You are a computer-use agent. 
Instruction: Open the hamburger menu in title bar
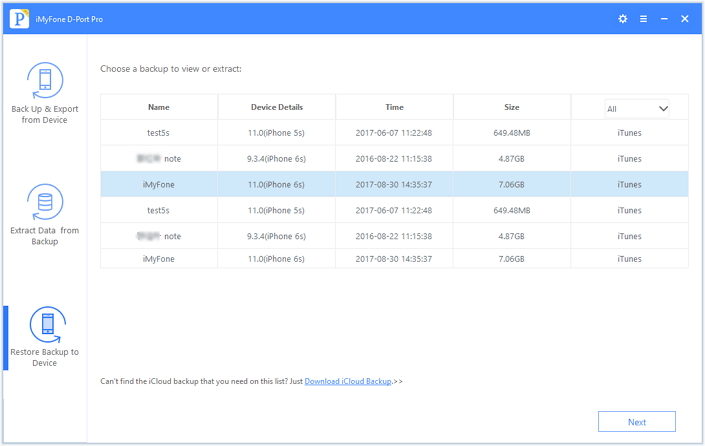(643, 19)
